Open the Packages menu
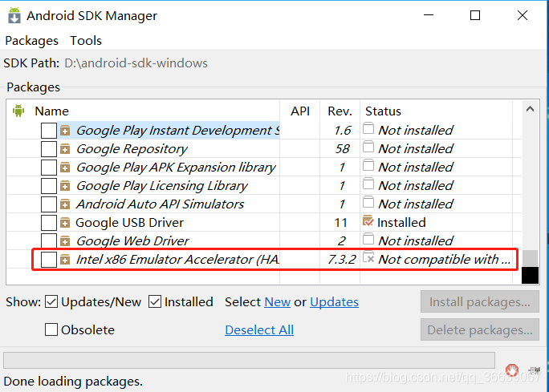Screen dimensions: 549x392 (31, 41)
